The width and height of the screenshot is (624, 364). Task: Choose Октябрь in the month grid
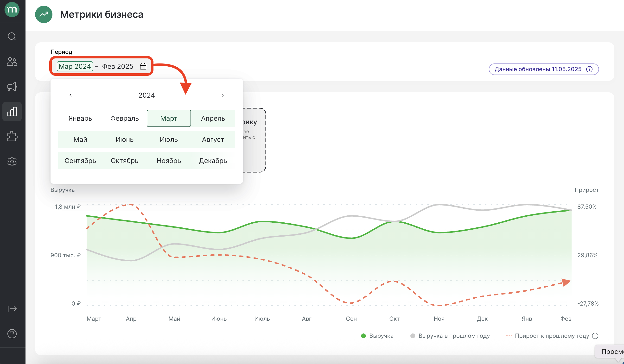tap(125, 161)
